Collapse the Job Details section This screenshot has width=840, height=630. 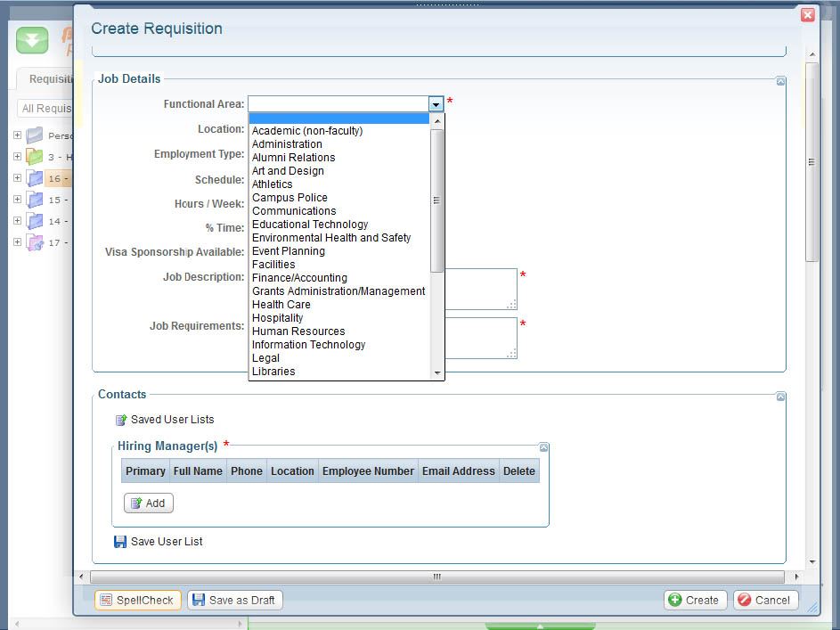(x=780, y=81)
